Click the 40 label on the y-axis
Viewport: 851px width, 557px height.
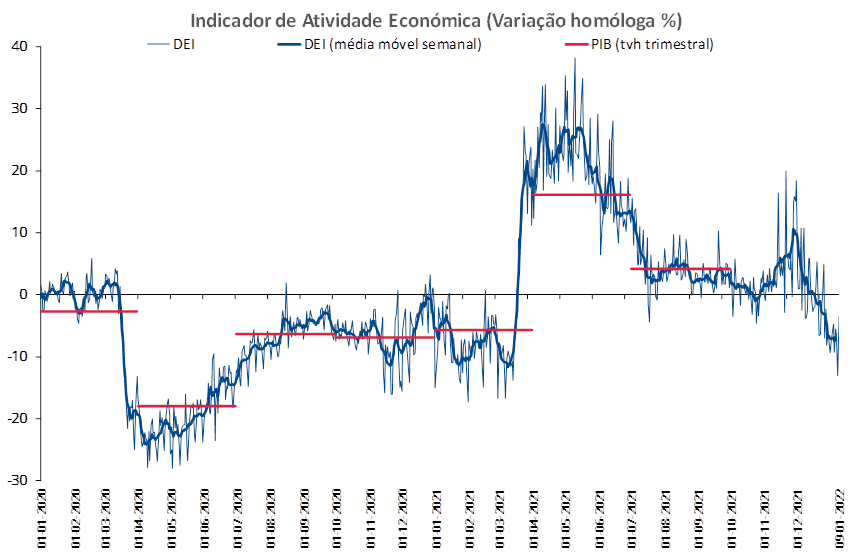pos(20,47)
